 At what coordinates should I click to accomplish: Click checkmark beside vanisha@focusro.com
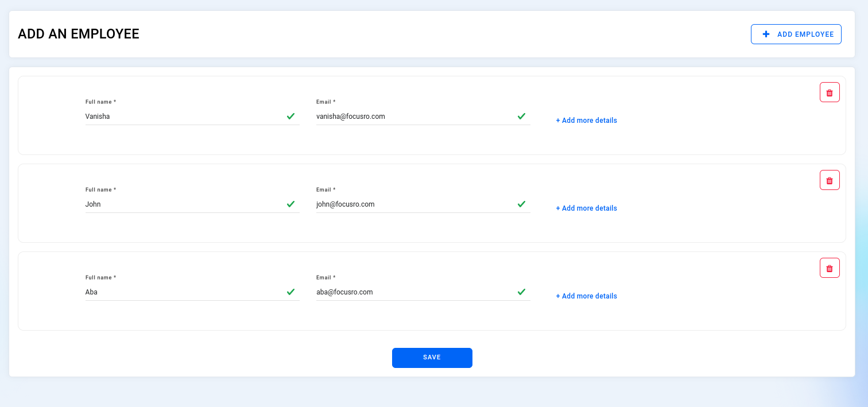pyautogui.click(x=521, y=116)
